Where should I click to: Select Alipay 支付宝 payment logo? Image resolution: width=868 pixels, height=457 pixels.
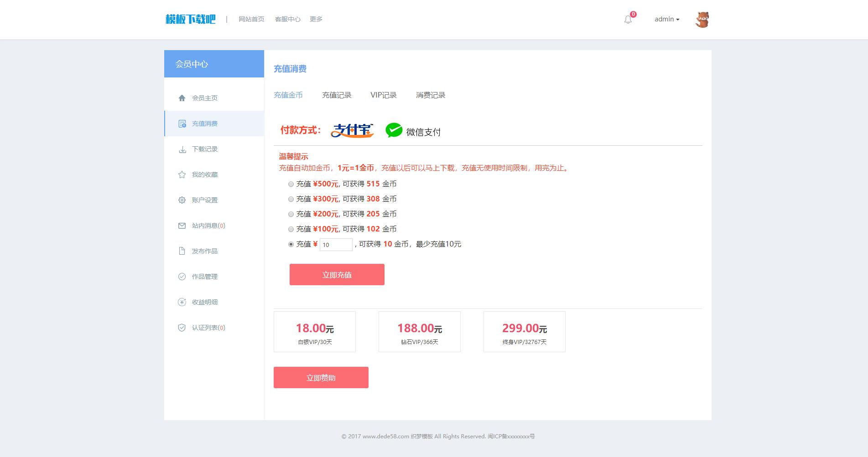[352, 131]
